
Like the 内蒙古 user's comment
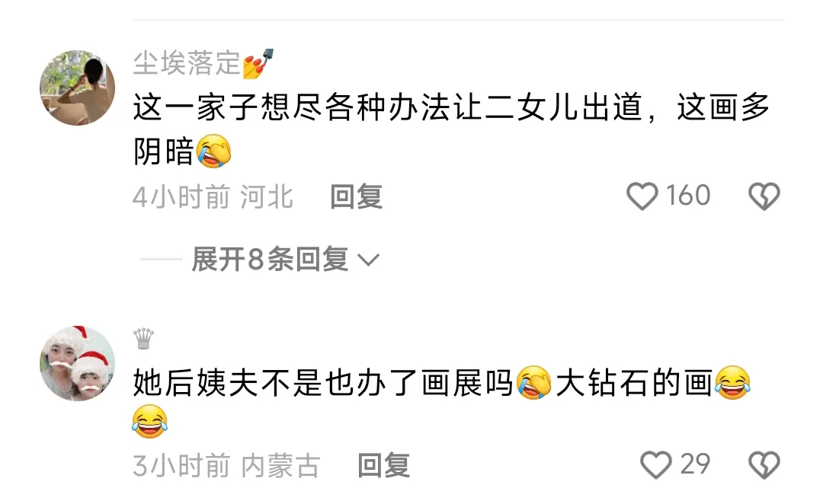tap(655, 464)
